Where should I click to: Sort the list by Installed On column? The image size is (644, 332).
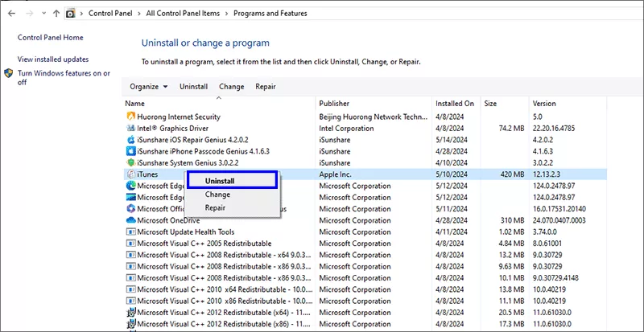[456, 104]
